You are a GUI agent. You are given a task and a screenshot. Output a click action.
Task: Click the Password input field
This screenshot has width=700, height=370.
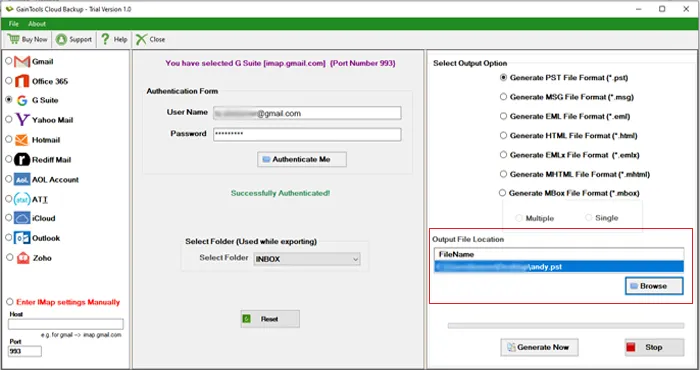(307, 134)
